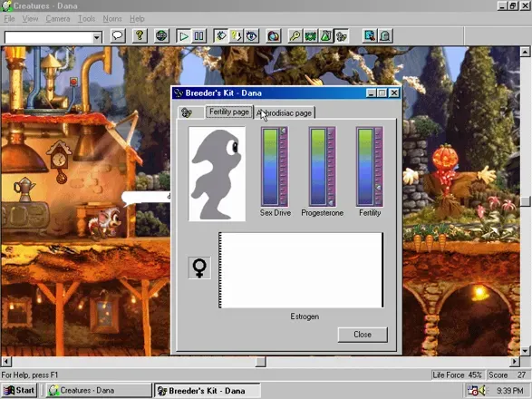Minimize the Breeder's Kit window

point(371,93)
